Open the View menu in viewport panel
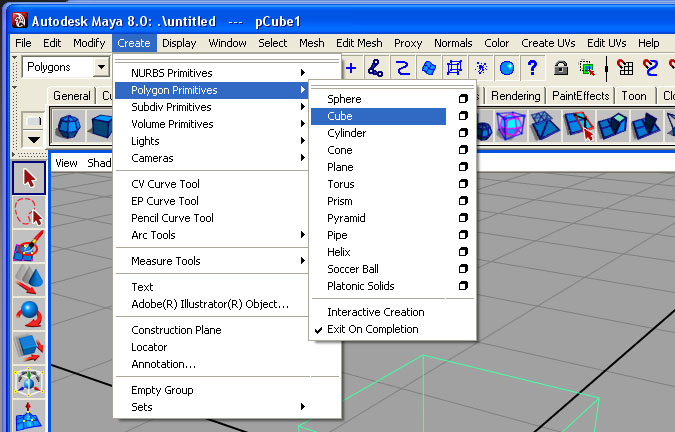The width and height of the screenshot is (675, 432). pos(66,163)
